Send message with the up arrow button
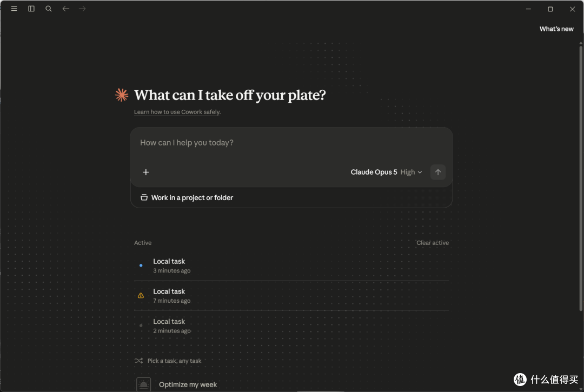 (438, 172)
